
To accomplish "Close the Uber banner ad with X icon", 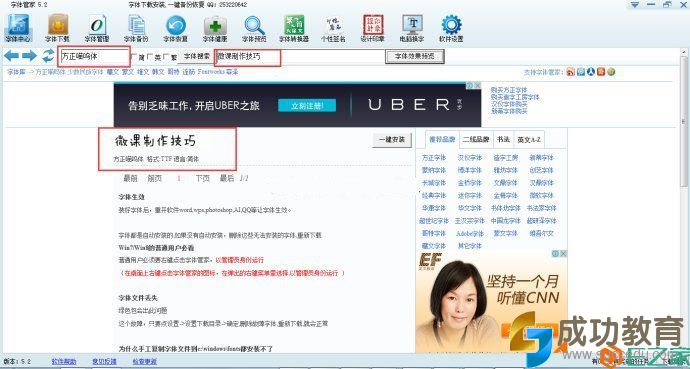I will pos(477,85).
